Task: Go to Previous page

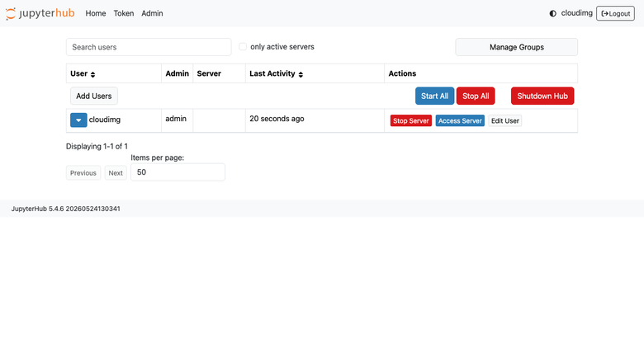Action: click(x=83, y=173)
